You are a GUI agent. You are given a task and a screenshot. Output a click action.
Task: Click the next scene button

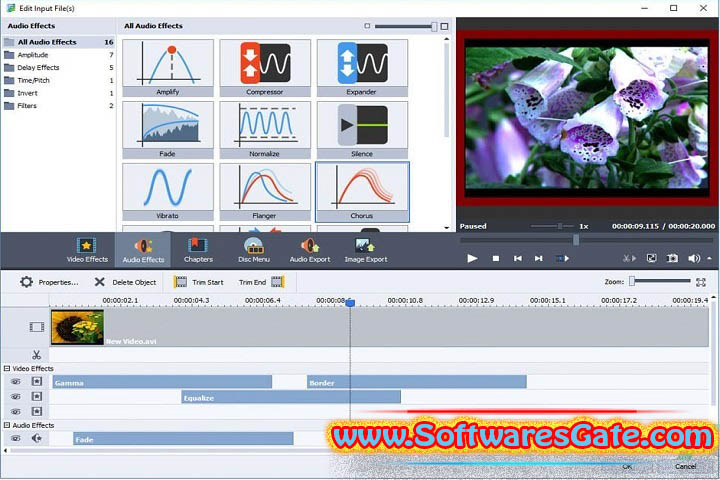pos(562,259)
